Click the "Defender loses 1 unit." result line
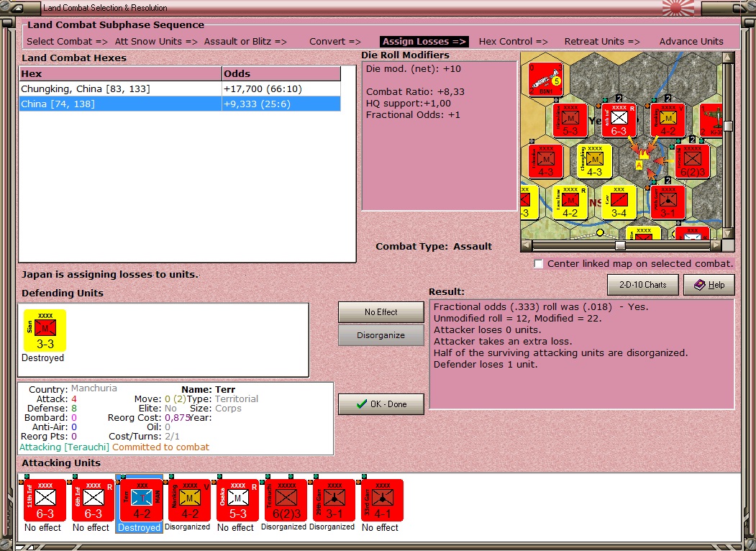 point(486,365)
